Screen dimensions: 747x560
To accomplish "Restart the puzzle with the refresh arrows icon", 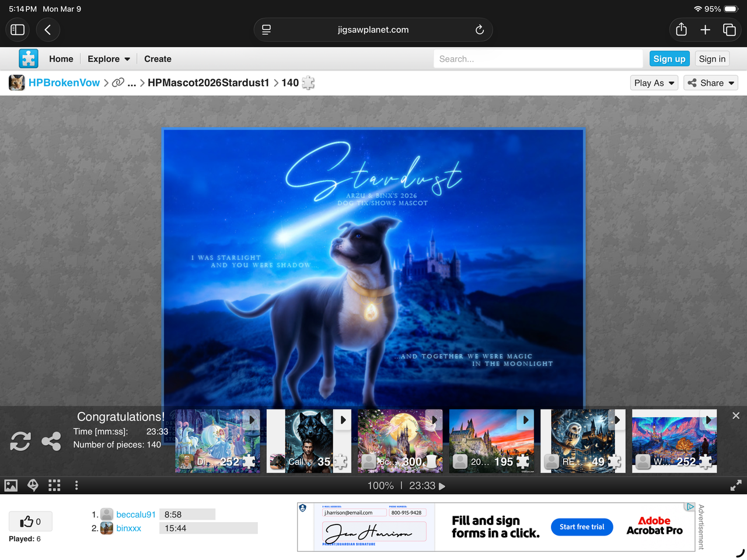I will coord(20,441).
